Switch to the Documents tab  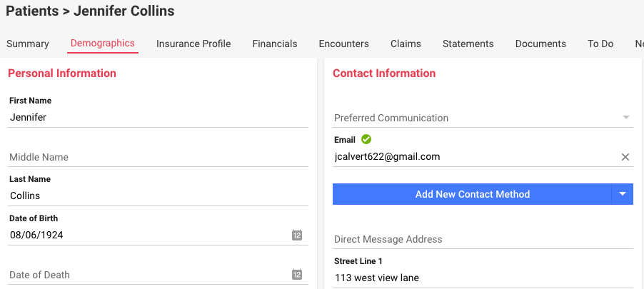[540, 44]
